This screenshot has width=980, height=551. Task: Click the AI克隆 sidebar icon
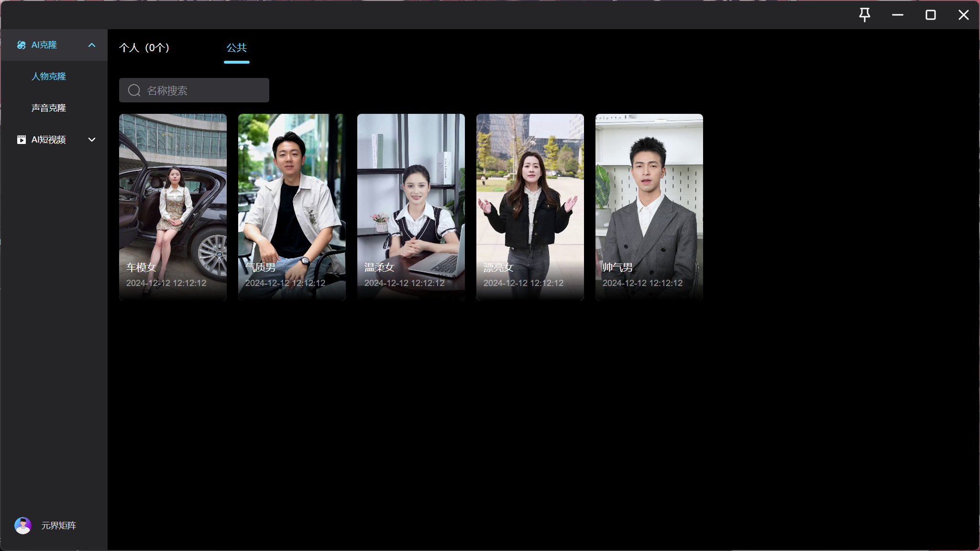tap(21, 45)
